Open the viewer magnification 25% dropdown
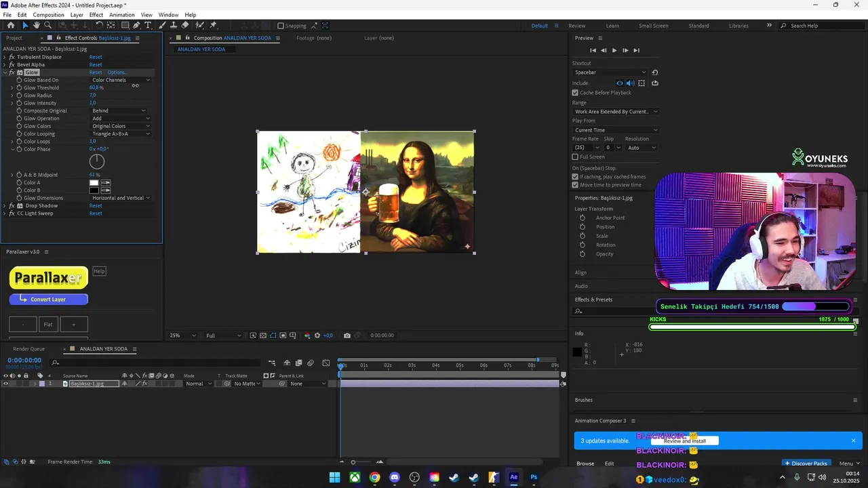 coord(183,335)
